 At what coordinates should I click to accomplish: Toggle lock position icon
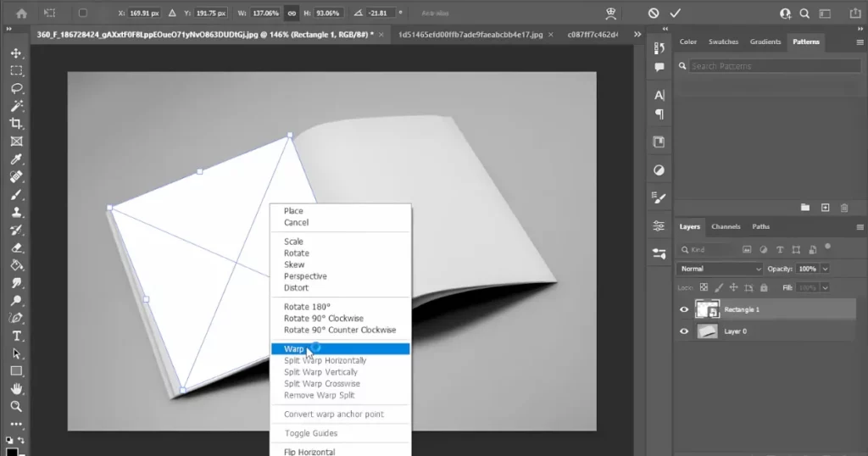point(733,287)
